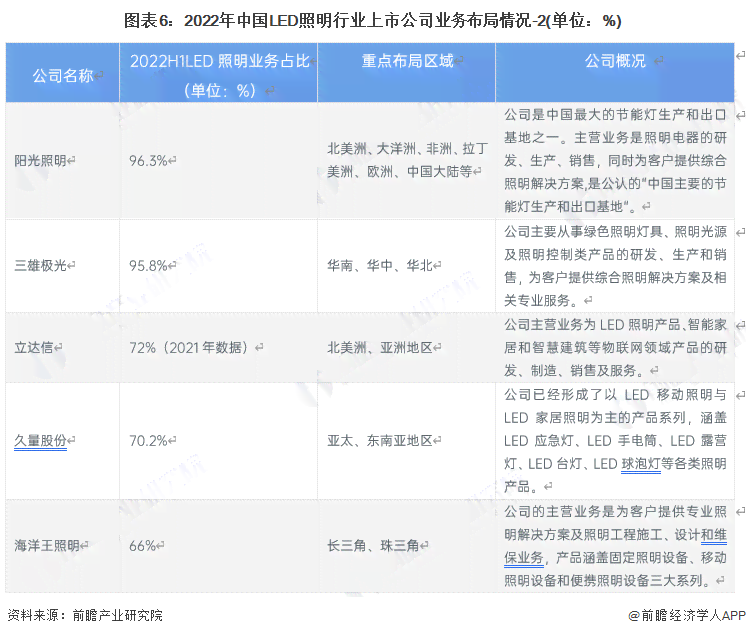Image resolution: width=746 pixels, height=636 pixels.
Task: Click the region cell 长三角、珠三角
Action: (373, 546)
